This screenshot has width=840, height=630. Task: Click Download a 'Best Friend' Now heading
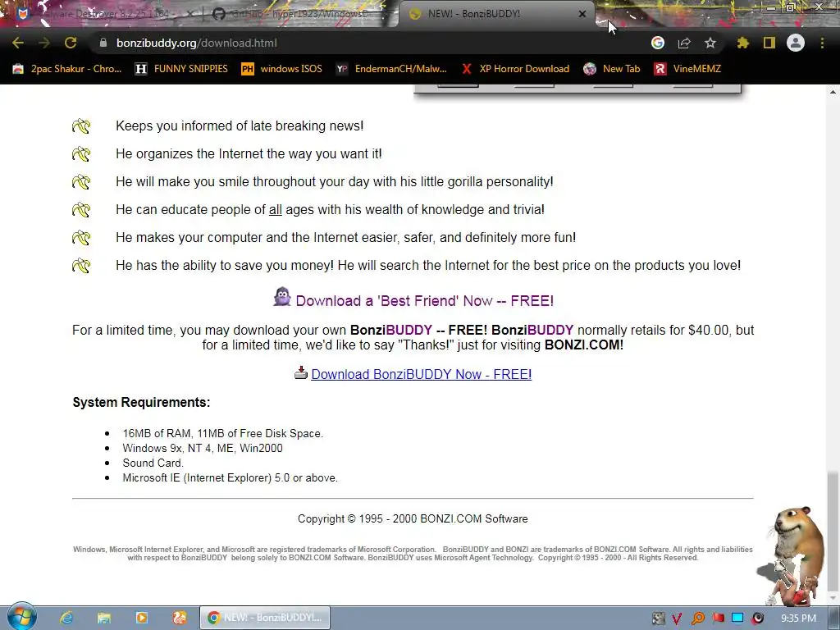coord(424,300)
